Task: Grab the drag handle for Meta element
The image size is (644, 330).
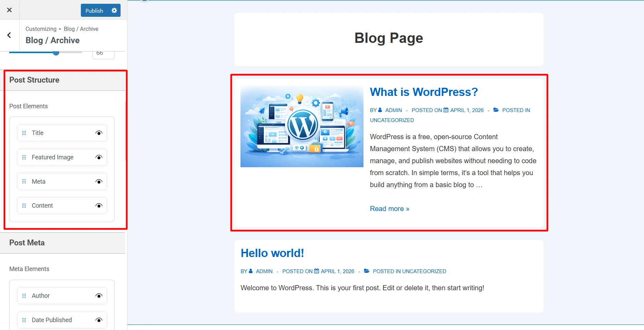Action: pyautogui.click(x=24, y=182)
